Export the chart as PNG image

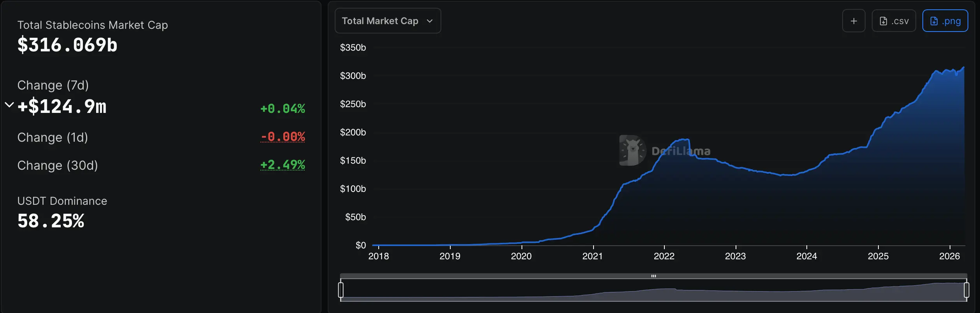(945, 21)
